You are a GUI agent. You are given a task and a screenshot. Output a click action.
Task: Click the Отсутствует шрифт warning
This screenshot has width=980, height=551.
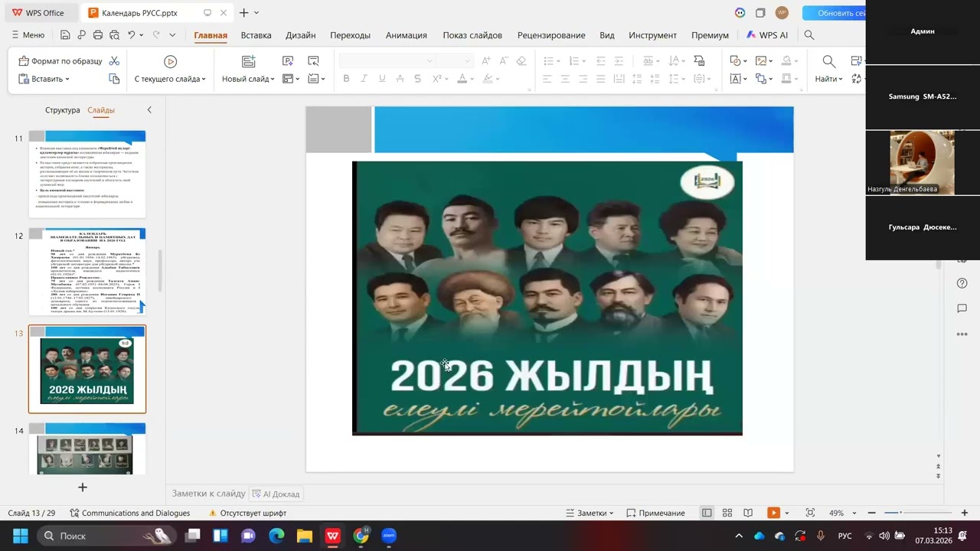[247, 513]
